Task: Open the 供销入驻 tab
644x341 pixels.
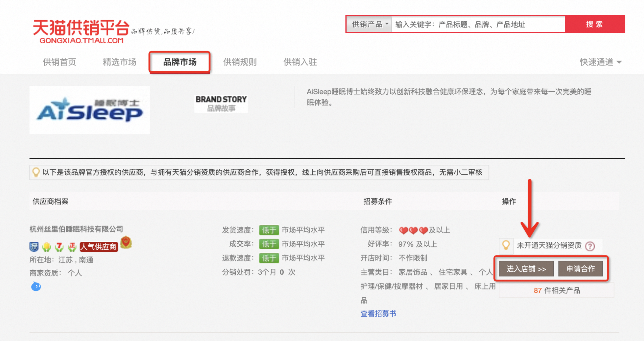Action: click(x=300, y=62)
